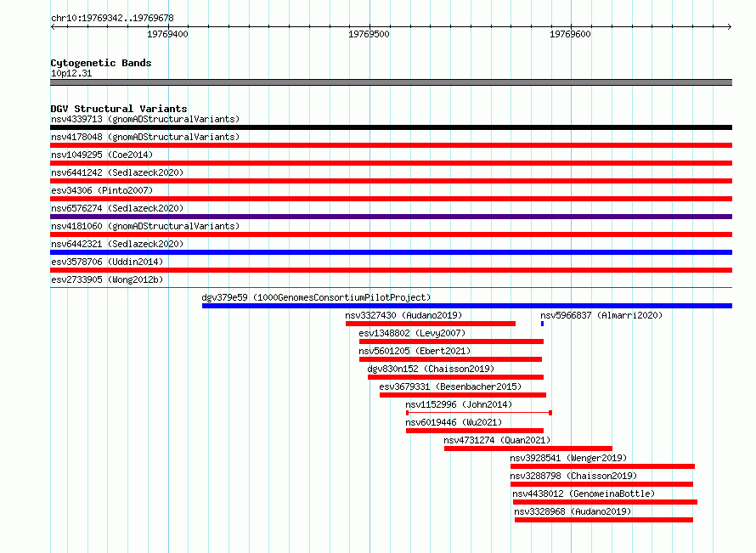Click the gray cytogenetic band bar
The height and width of the screenshot is (553, 756).
391,82
